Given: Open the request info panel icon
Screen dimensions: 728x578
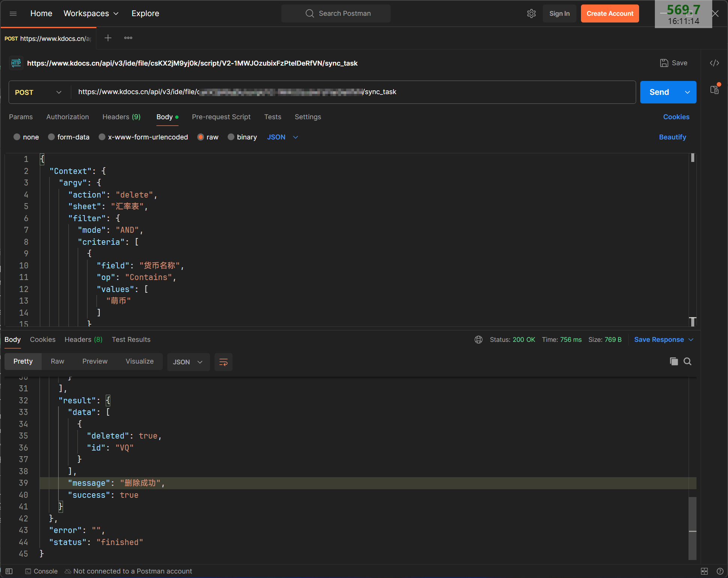Looking at the screenshot, I should (x=714, y=90).
